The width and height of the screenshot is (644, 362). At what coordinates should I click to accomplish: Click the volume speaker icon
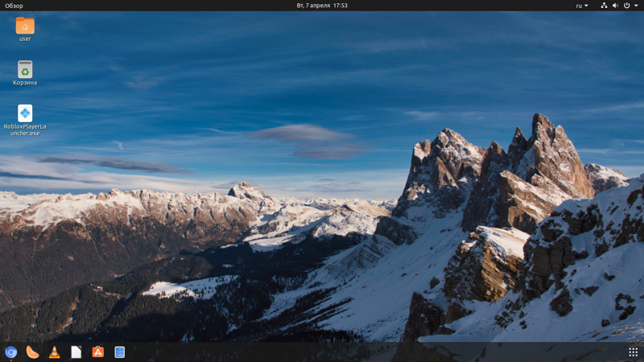[615, 6]
